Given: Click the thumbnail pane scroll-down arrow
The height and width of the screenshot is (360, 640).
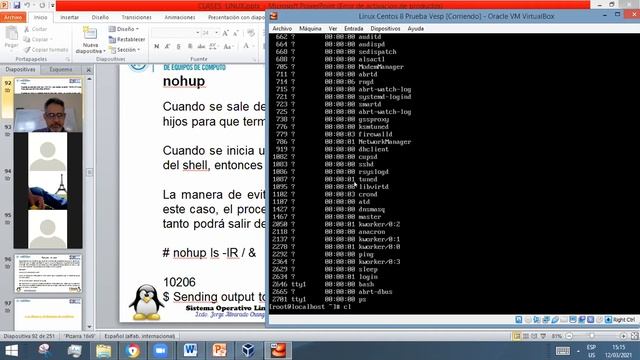Looking at the screenshot, I should click(89, 327).
